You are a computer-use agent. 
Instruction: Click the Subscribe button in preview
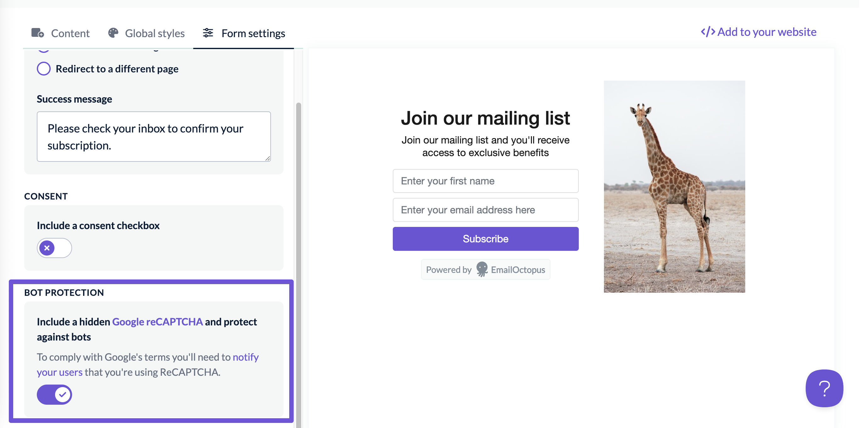[x=486, y=239]
